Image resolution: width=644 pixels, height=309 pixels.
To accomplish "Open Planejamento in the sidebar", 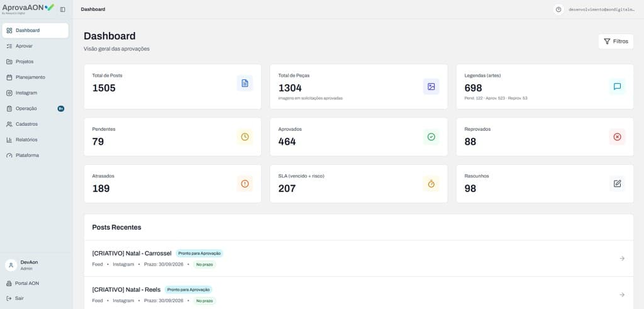I will [x=35, y=77].
